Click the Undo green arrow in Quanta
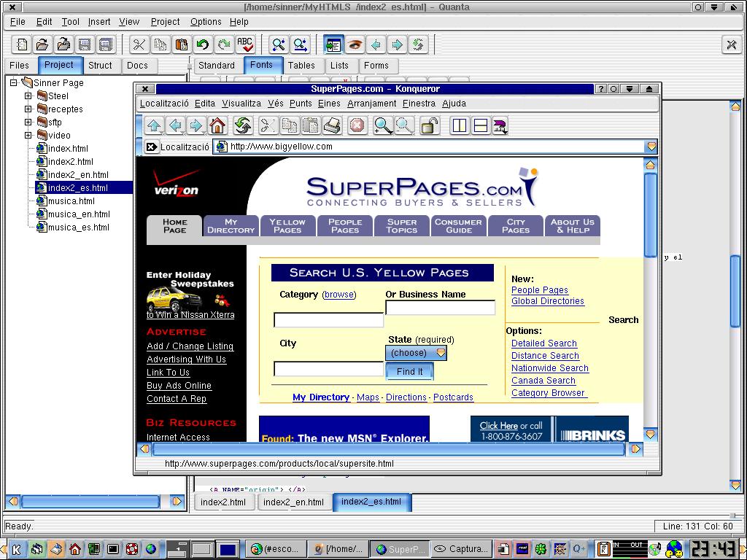Viewport: 747px width, 560px height. click(203, 44)
